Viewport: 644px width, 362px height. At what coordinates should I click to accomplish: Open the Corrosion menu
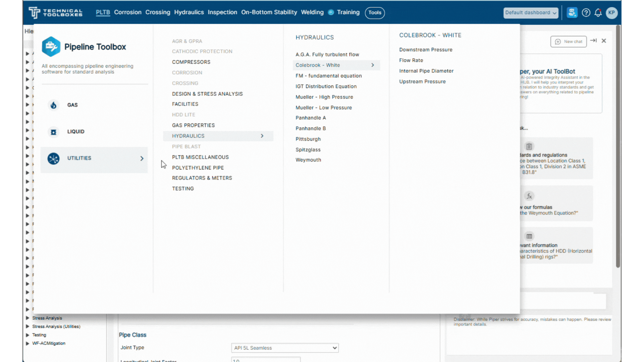tap(128, 12)
